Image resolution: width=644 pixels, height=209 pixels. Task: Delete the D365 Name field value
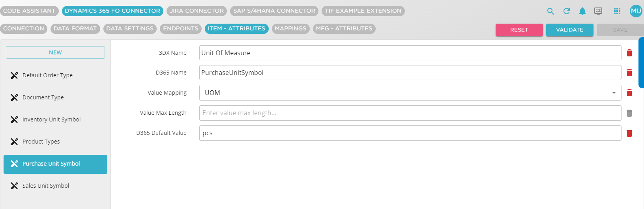(x=629, y=73)
